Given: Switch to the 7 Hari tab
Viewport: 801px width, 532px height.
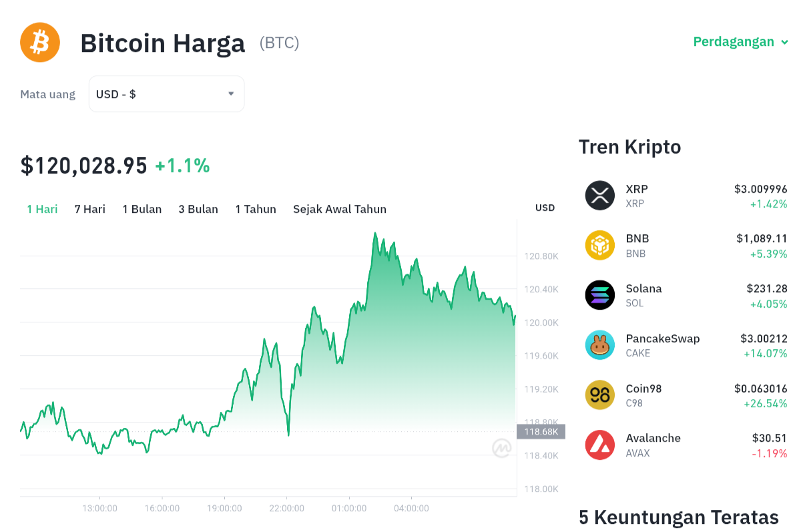Looking at the screenshot, I should point(90,209).
